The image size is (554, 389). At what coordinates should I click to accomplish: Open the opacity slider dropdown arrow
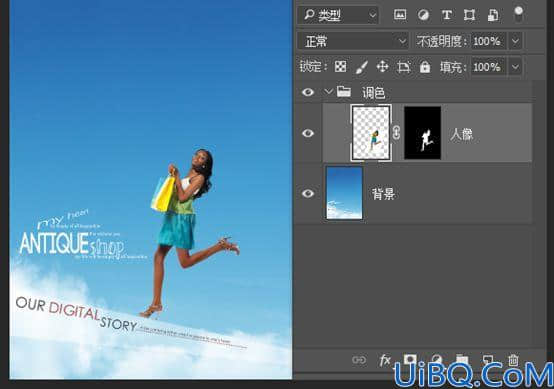(515, 41)
